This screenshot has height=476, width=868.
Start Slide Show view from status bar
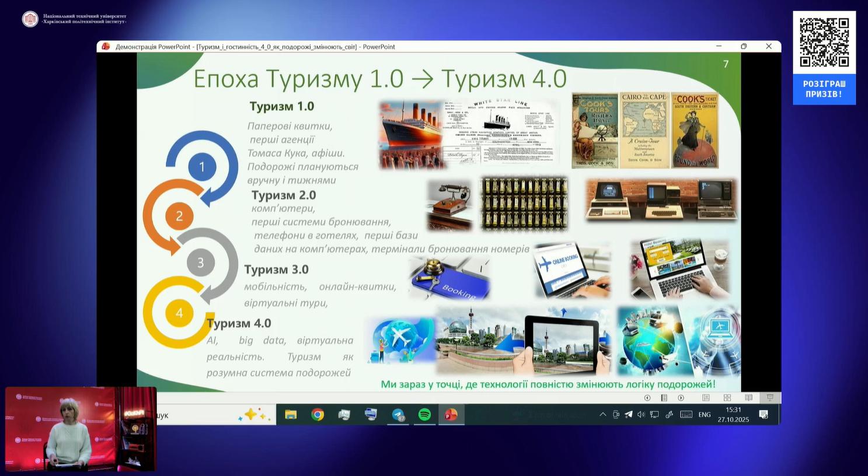[x=770, y=398]
